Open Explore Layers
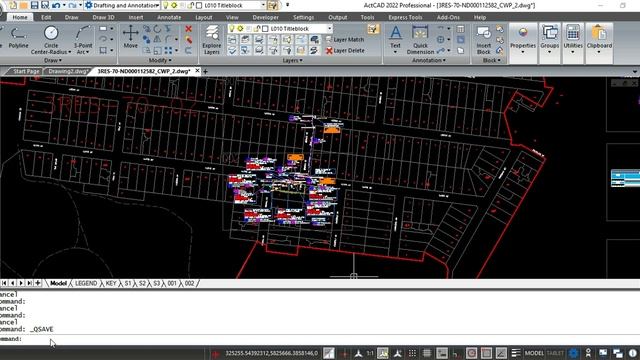Screen dimensions: 640x360 (x=211, y=40)
